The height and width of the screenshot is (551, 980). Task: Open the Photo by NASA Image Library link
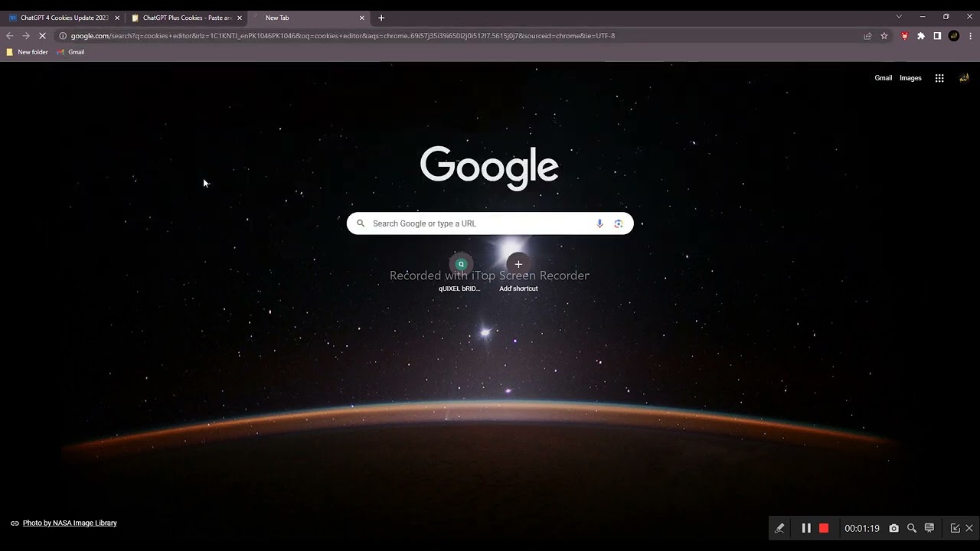point(70,523)
